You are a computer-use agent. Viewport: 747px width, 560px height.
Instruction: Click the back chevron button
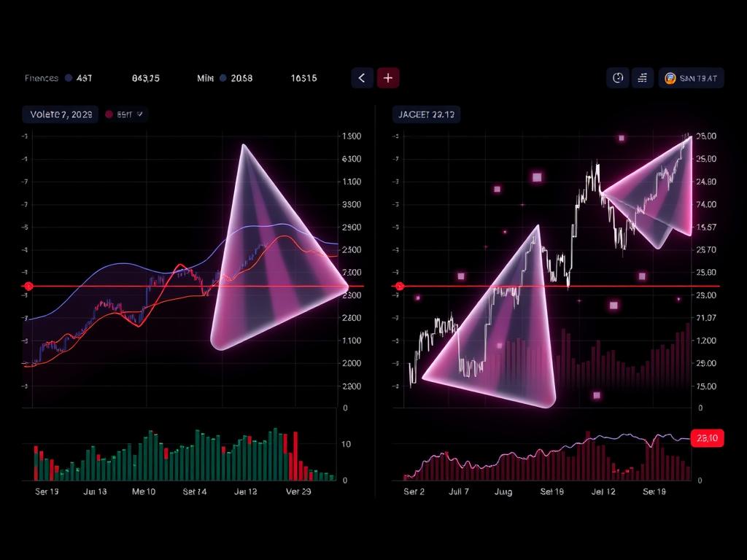tap(362, 77)
